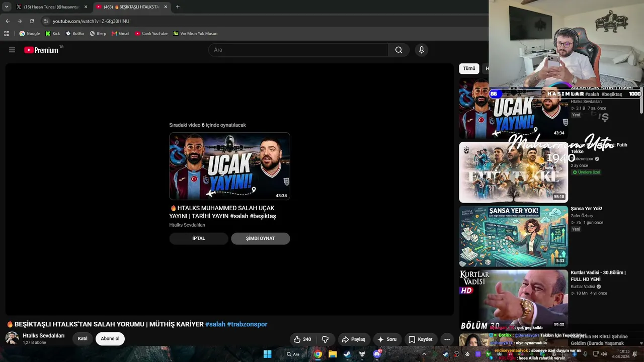Viewport: 644px width, 362px height.
Task: Go forward with the browser forward arrow
Action: 20,21
